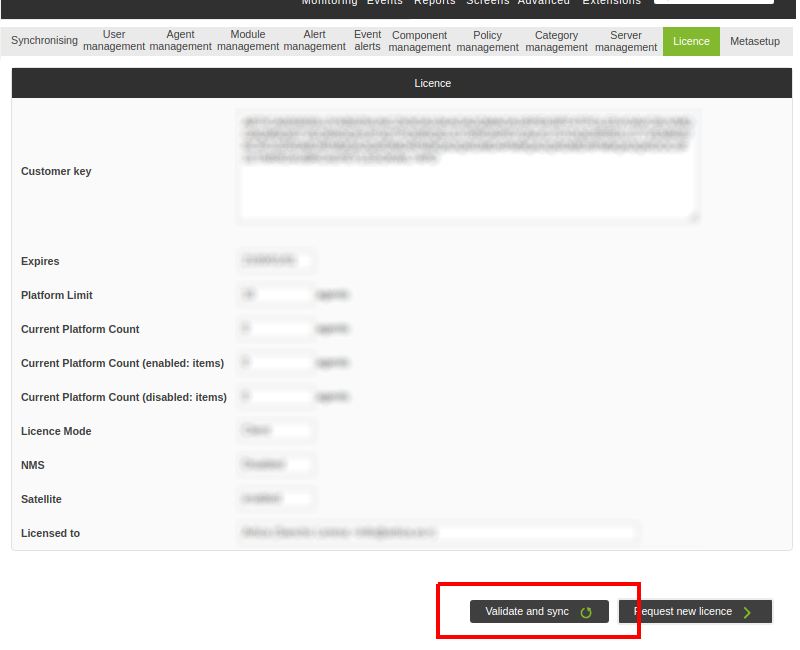Click inside the Customer key text area

[x=467, y=166]
